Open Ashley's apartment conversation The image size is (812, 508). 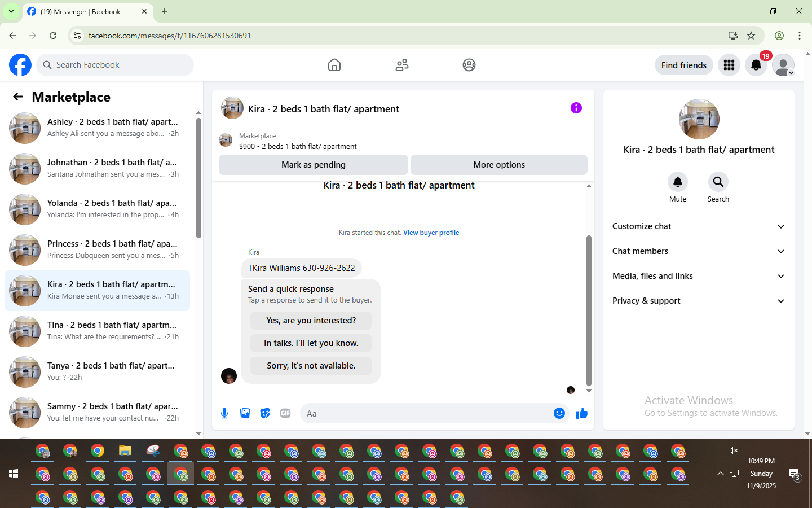[97, 128]
